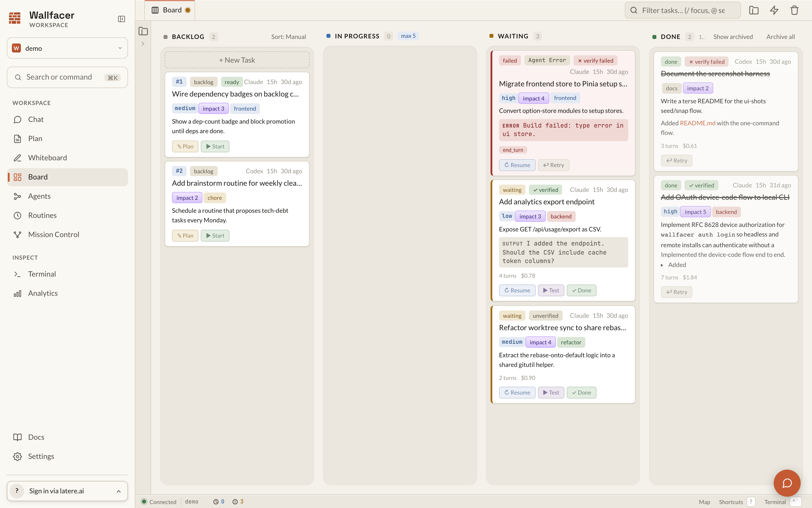Open Mission Control in the sidebar
Screen dimensions: 812x508
point(67,235)
